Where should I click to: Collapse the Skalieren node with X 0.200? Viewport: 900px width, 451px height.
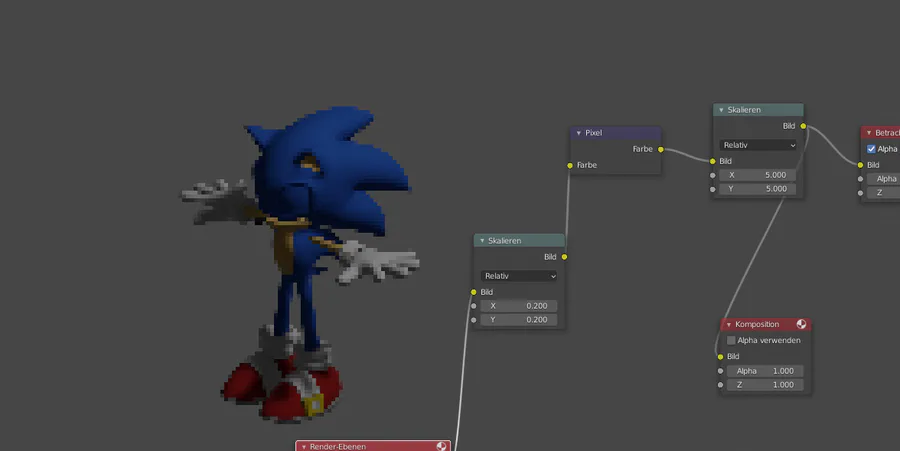[482, 241]
